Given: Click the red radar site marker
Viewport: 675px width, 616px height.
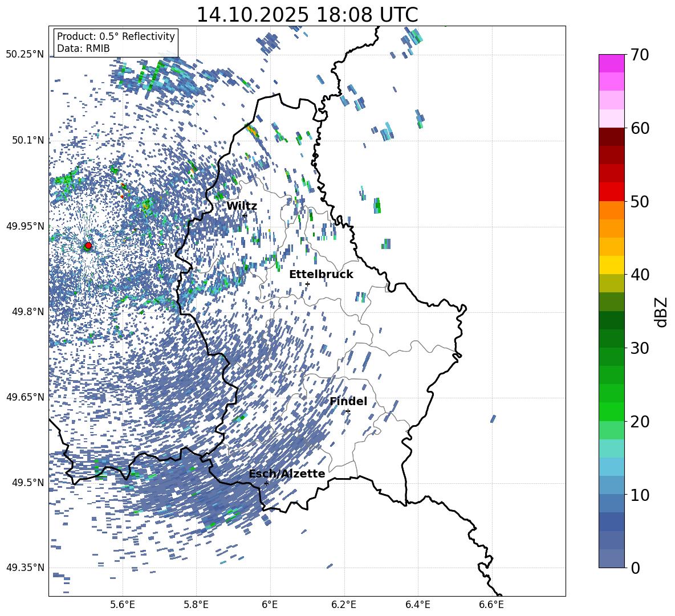Looking at the screenshot, I should coord(88,246).
